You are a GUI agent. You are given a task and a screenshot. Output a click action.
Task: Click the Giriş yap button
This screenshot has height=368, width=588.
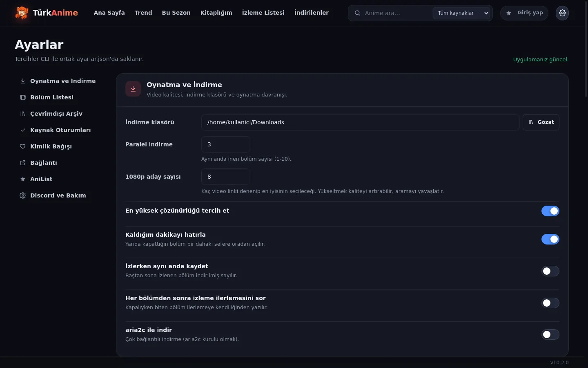tap(524, 13)
